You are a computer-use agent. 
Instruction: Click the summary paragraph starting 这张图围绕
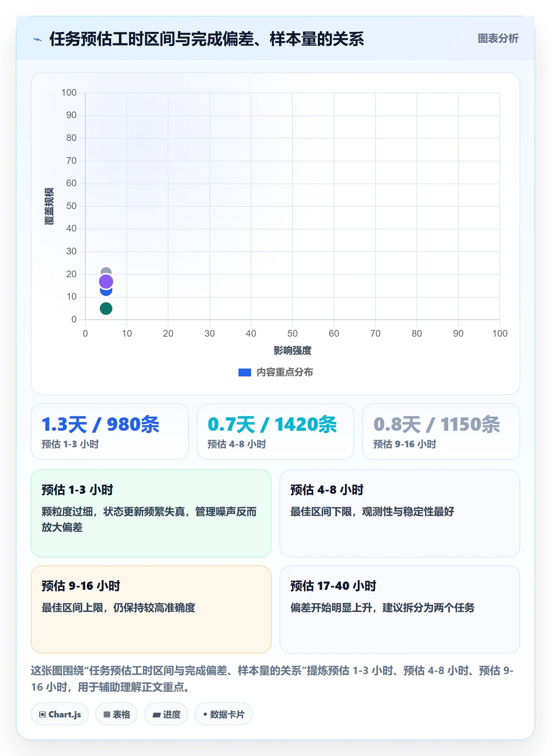[x=272, y=679]
